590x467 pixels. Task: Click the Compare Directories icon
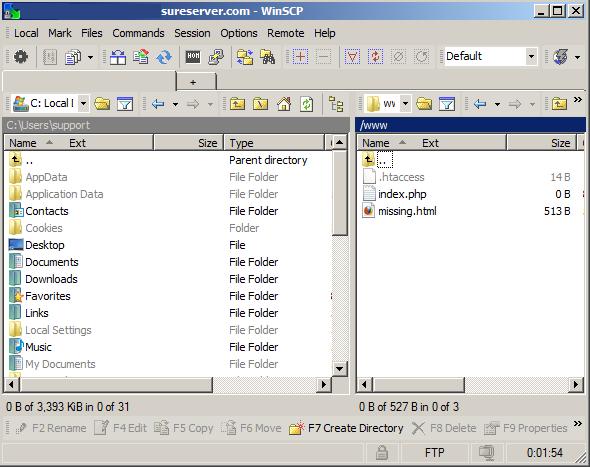point(118,57)
